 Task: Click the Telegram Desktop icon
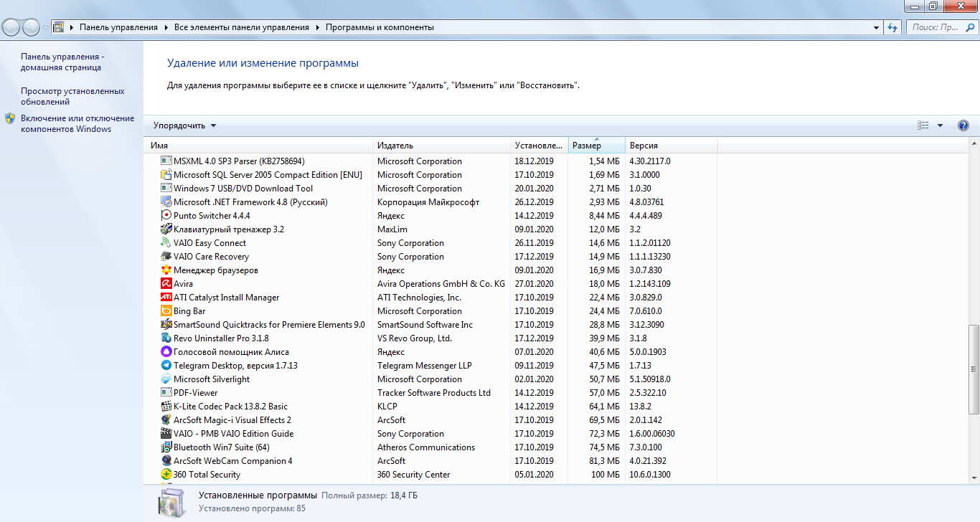166,366
